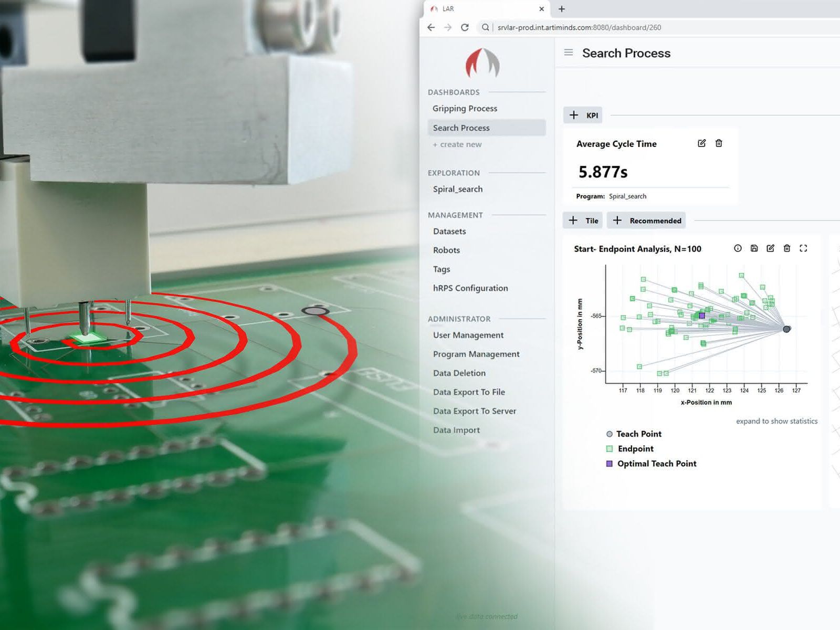Toggle Endpoint legend entry

630,448
